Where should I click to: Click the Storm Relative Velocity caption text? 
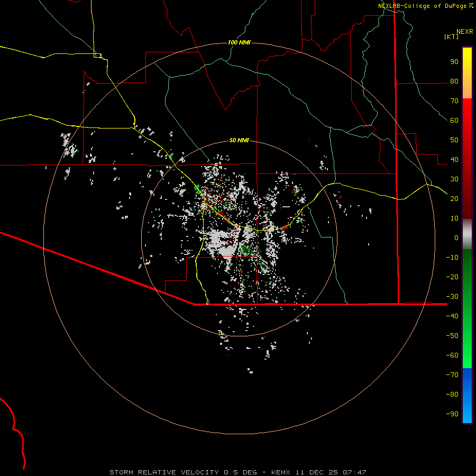point(238,472)
